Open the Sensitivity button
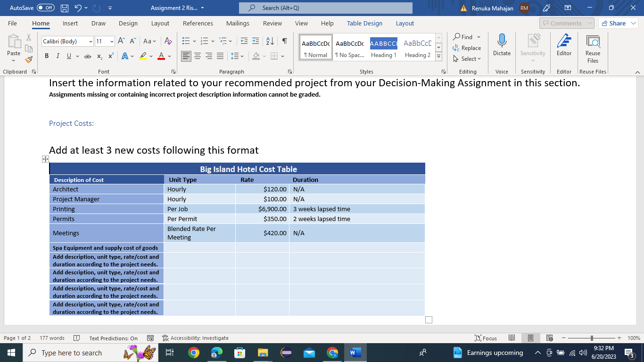Image resolution: width=644 pixels, height=362 pixels. point(533,49)
